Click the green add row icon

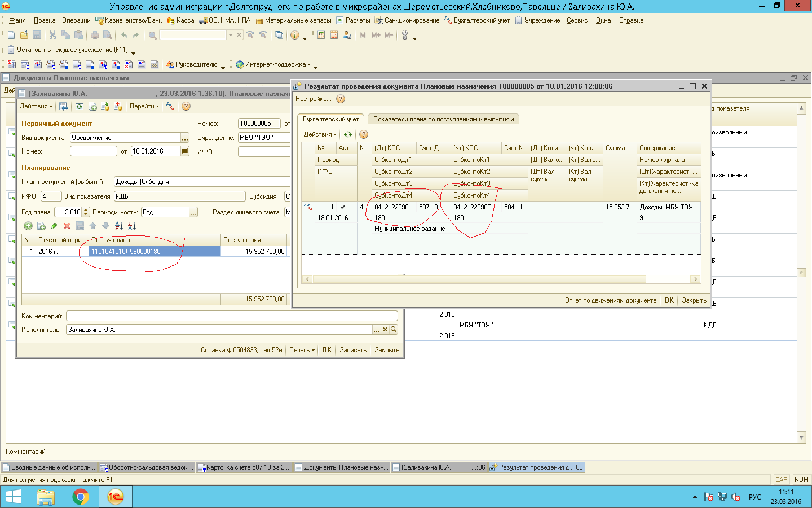click(28, 226)
